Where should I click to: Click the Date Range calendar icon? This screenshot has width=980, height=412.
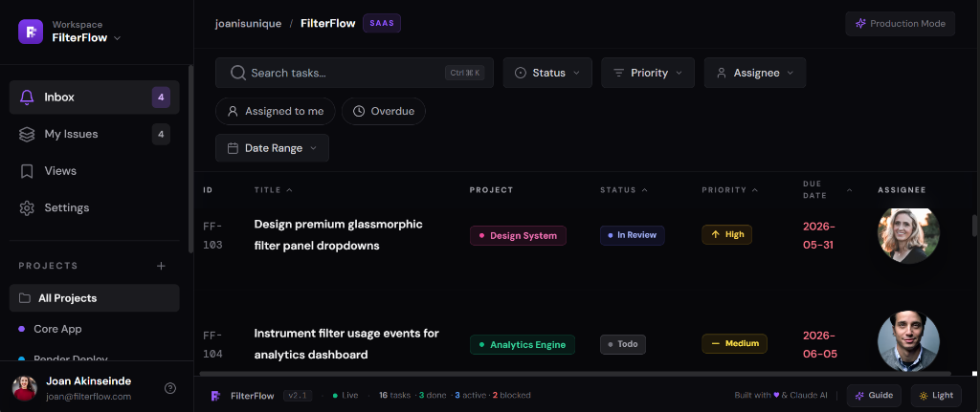[x=233, y=148]
